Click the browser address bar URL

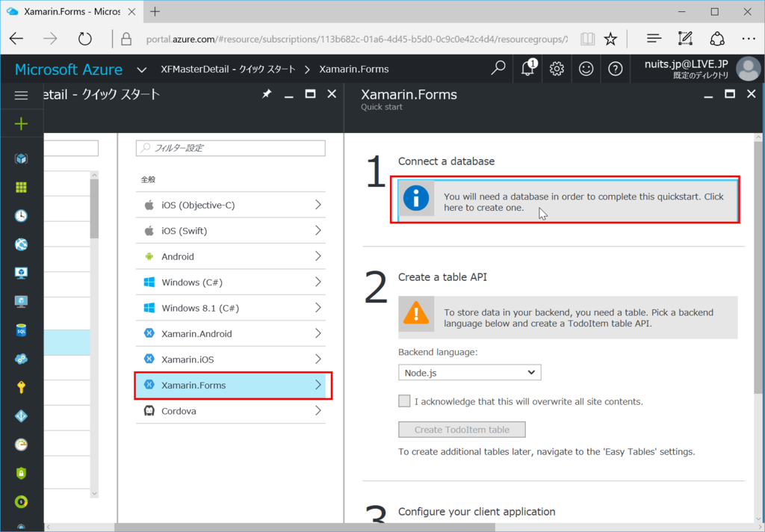(x=356, y=39)
